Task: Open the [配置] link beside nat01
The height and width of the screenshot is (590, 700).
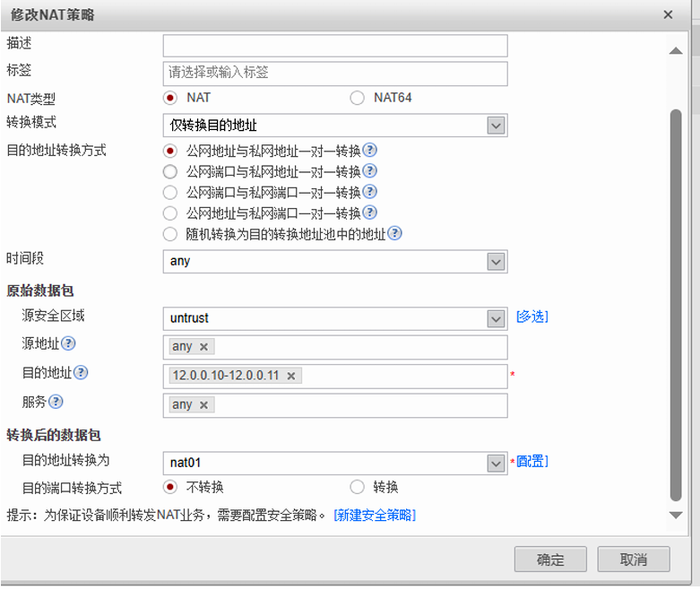Action: click(532, 462)
